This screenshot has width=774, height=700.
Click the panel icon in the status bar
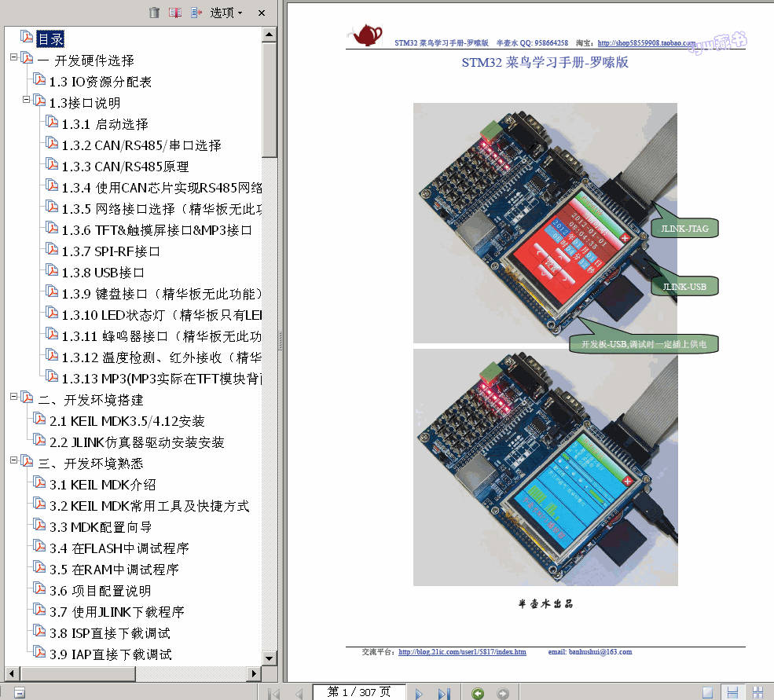coord(19,693)
